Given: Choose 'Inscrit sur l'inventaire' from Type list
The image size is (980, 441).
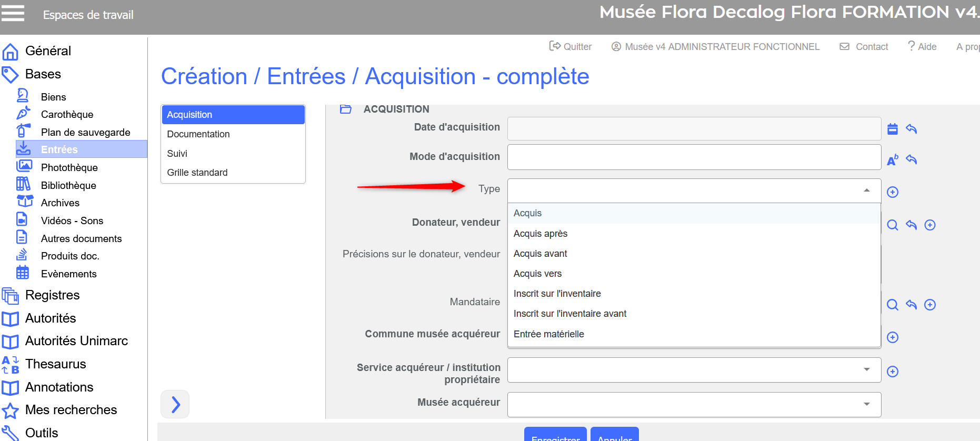Looking at the screenshot, I should pyautogui.click(x=557, y=294).
